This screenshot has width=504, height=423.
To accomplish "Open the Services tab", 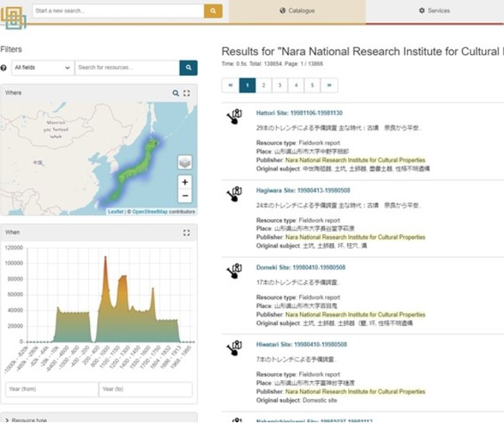I will [434, 11].
